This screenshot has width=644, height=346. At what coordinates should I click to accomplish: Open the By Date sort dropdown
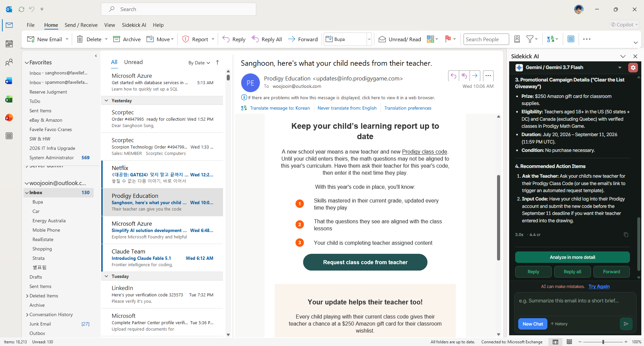click(199, 63)
